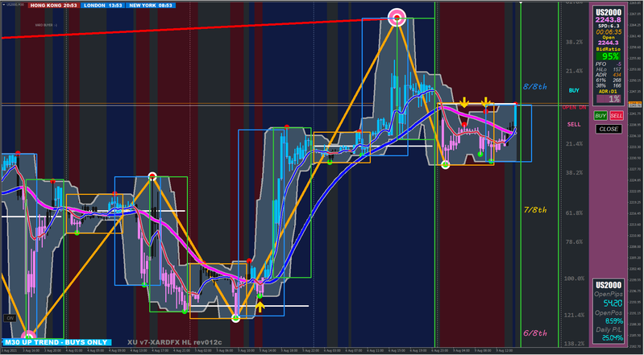Toggle the ON button at bottom left

point(10,318)
